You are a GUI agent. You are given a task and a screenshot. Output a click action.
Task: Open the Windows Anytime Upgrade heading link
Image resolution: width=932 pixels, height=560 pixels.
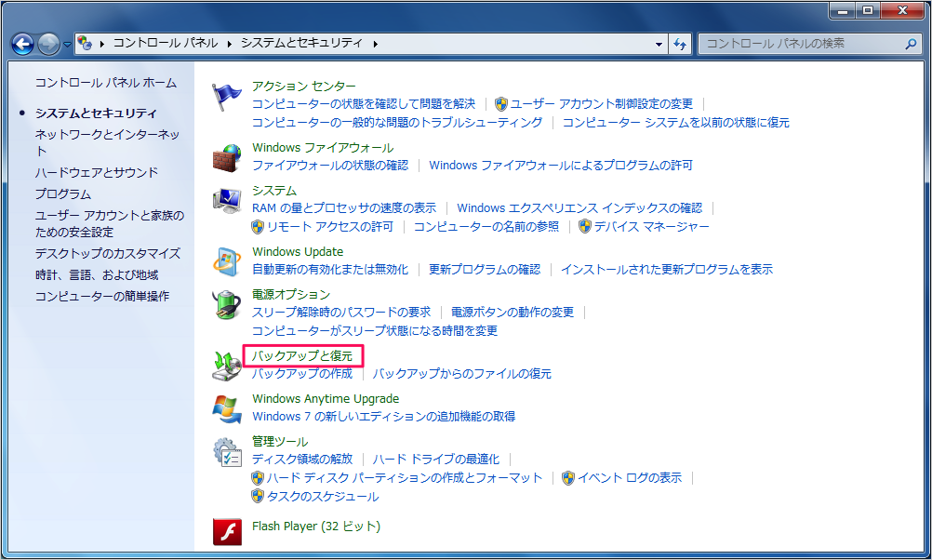coord(326,398)
